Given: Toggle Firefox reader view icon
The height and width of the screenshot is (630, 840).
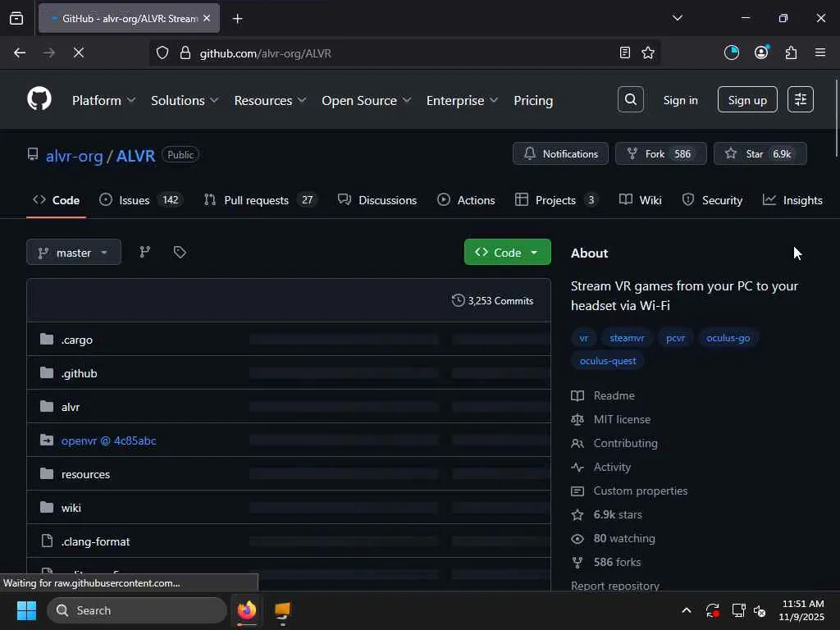Looking at the screenshot, I should point(624,52).
